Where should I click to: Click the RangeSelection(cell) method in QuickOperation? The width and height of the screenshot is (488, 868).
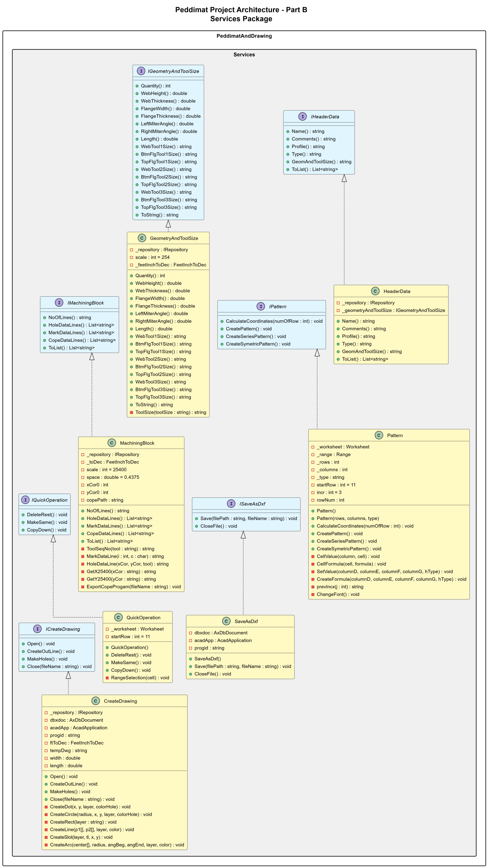(x=140, y=677)
